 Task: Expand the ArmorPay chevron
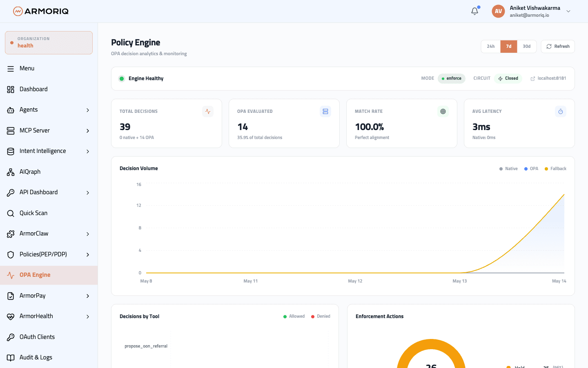(x=88, y=296)
